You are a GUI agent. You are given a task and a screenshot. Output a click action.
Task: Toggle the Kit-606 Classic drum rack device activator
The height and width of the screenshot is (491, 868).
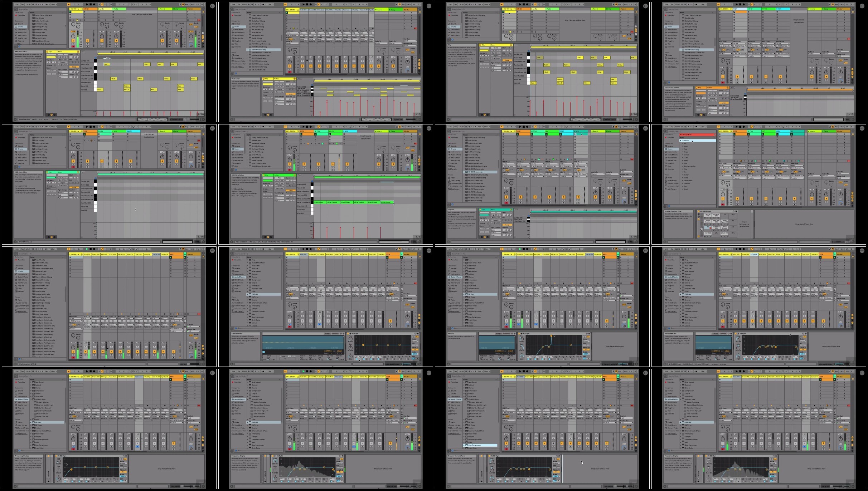click(699, 211)
